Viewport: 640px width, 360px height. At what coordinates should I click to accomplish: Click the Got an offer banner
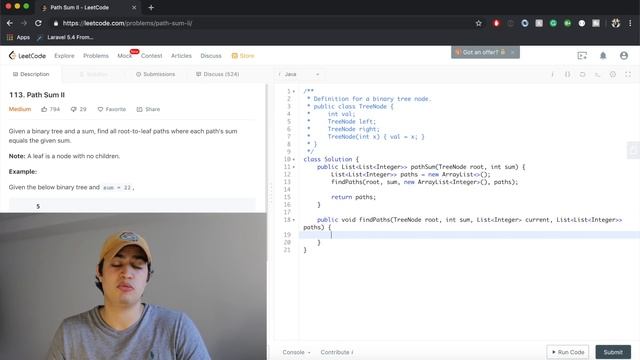click(x=480, y=52)
